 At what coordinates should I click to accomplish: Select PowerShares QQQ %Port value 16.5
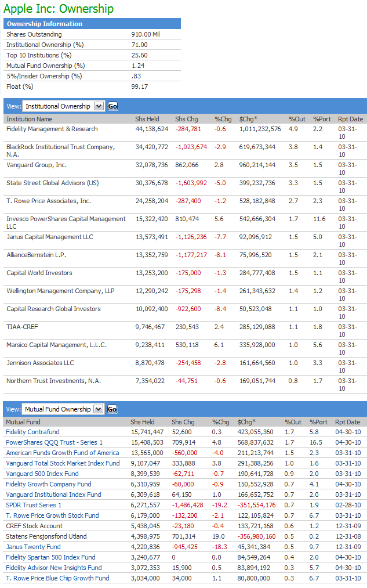pyautogui.click(x=316, y=442)
